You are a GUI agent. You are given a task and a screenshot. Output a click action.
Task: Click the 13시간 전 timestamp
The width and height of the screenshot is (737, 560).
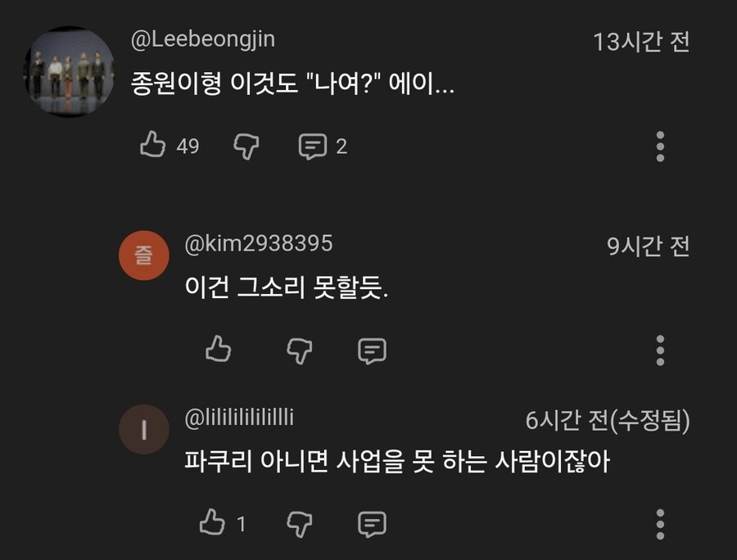[x=641, y=42]
